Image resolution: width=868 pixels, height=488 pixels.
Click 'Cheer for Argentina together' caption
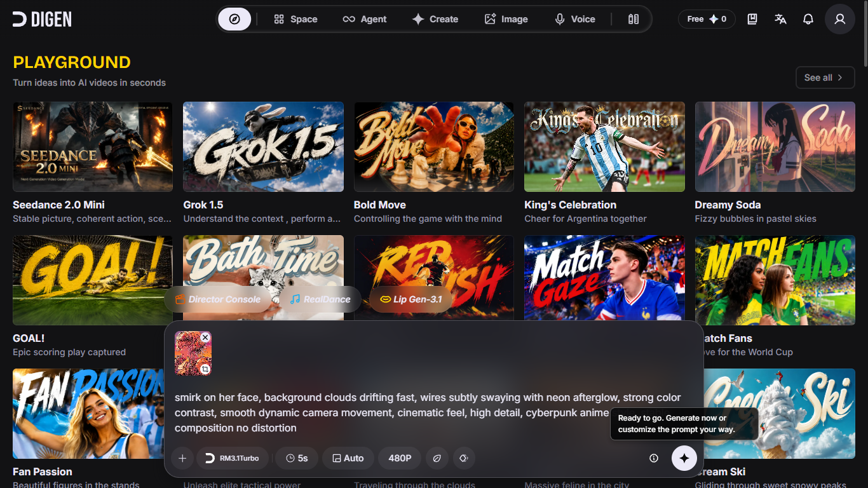pyautogui.click(x=585, y=219)
